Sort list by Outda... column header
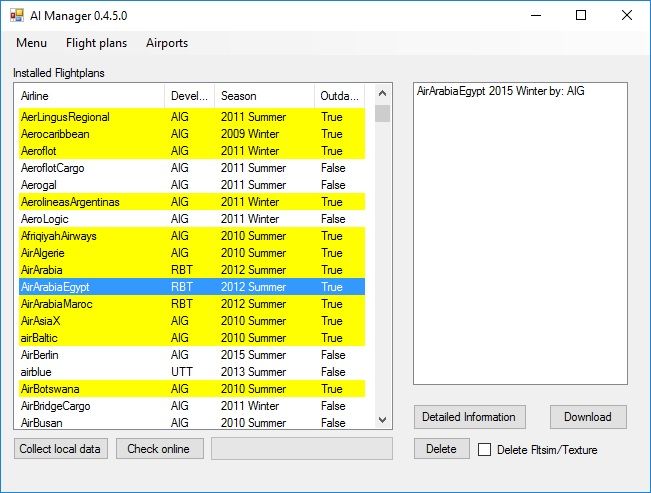This screenshot has width=651, height=493. pos(339,96)
